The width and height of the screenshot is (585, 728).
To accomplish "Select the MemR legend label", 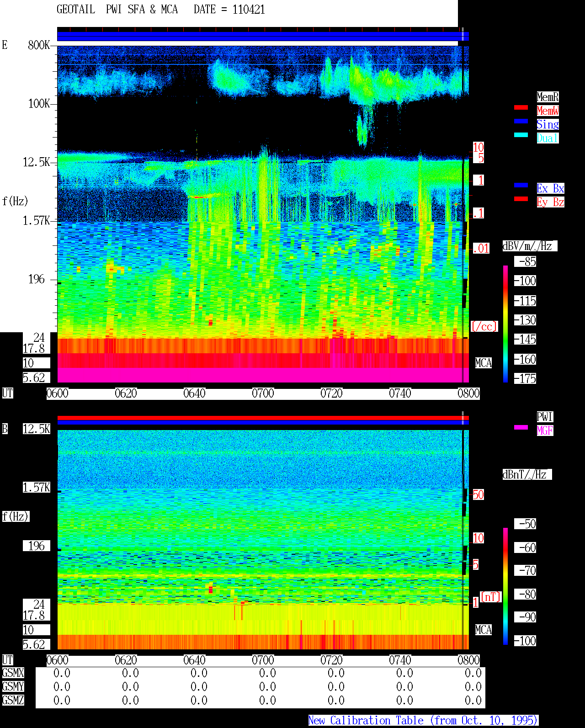I will pos(548,97).
